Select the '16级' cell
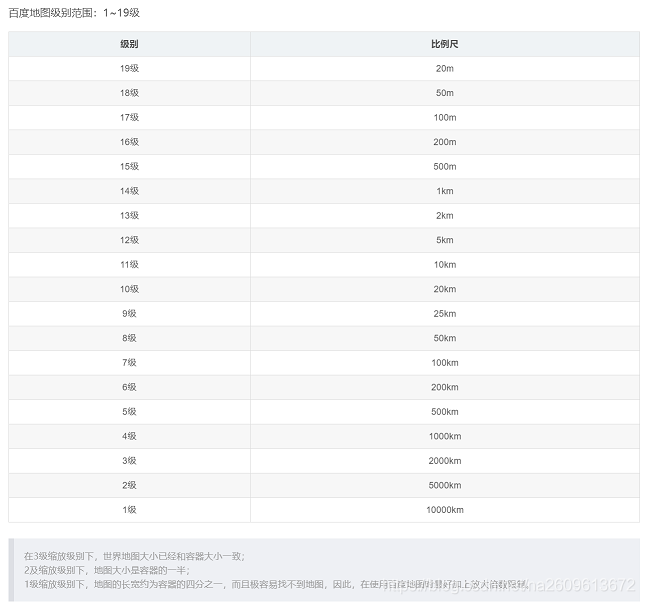Image resolution: width=645 pixels, height=604 pixels. tap(129, 142)
